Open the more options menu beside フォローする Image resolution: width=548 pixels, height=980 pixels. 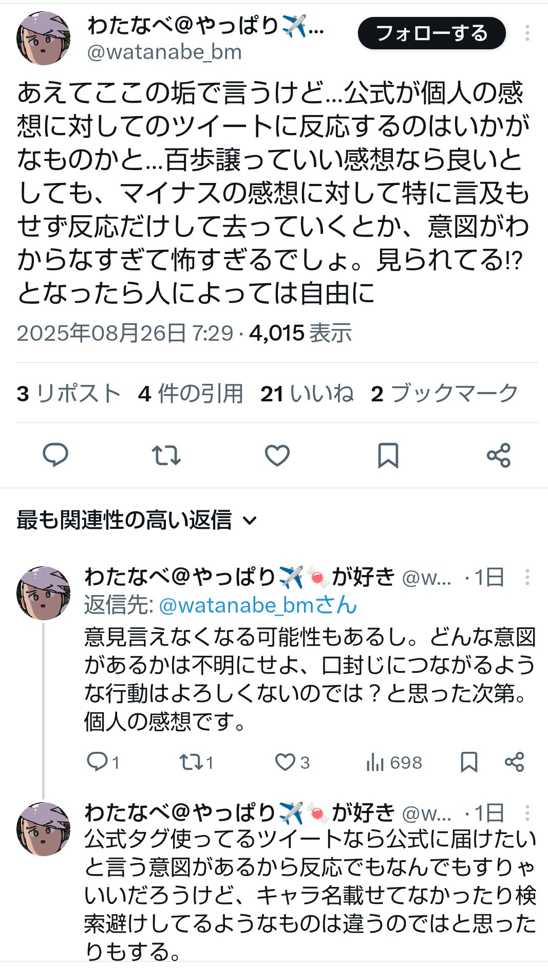(x=527, y=33)
